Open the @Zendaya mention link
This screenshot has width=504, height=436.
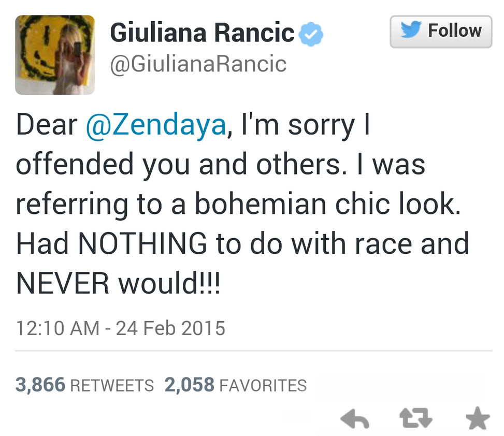click(156, 126)
